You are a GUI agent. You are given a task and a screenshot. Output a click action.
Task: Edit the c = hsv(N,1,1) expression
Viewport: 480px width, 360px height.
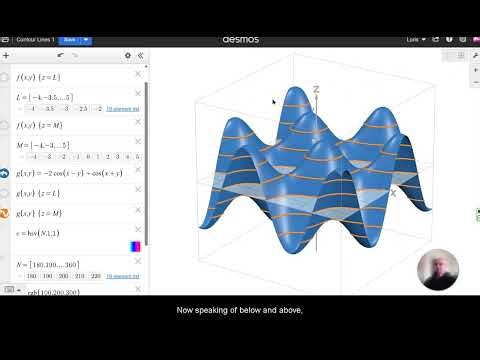[38, 233]
